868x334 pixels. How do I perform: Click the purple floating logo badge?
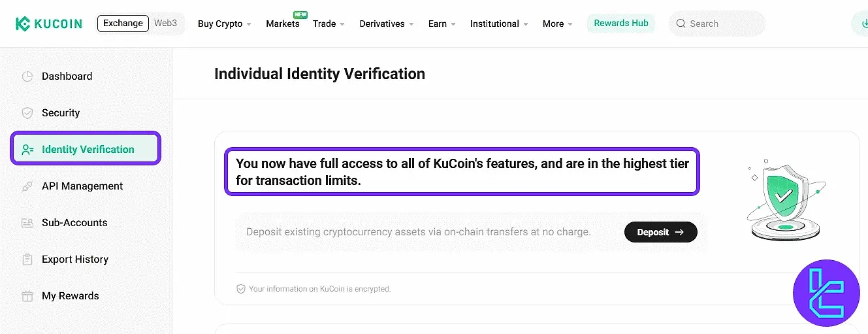point(826,293)
